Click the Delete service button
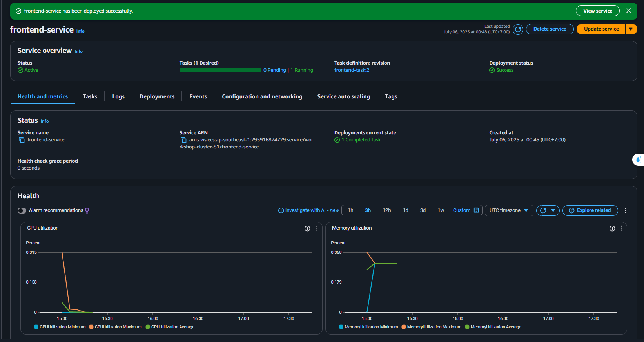The width and height of the screenshot is (644, 342). point(550,29)
